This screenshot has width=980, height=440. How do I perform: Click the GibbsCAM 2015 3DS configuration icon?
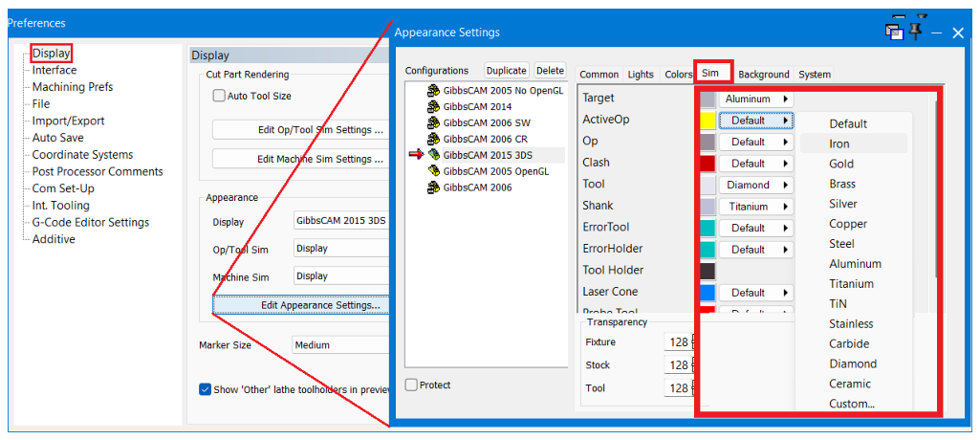tap(433, 154)
